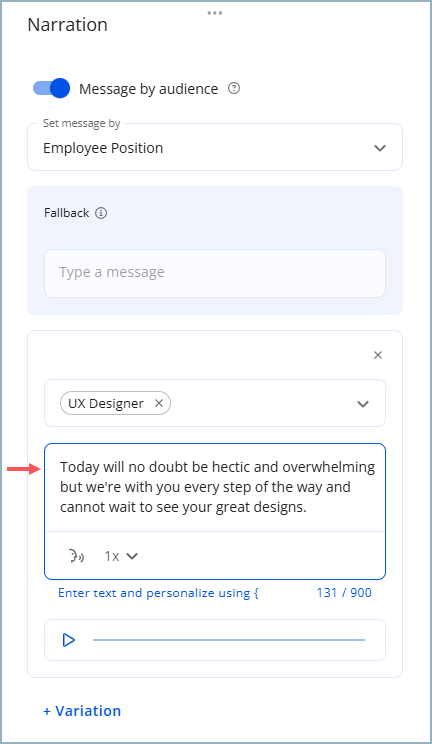The height and width of the screenshot is (744, 432).
Task: Play the narration audio preview
Action: (x=69, y=640)
